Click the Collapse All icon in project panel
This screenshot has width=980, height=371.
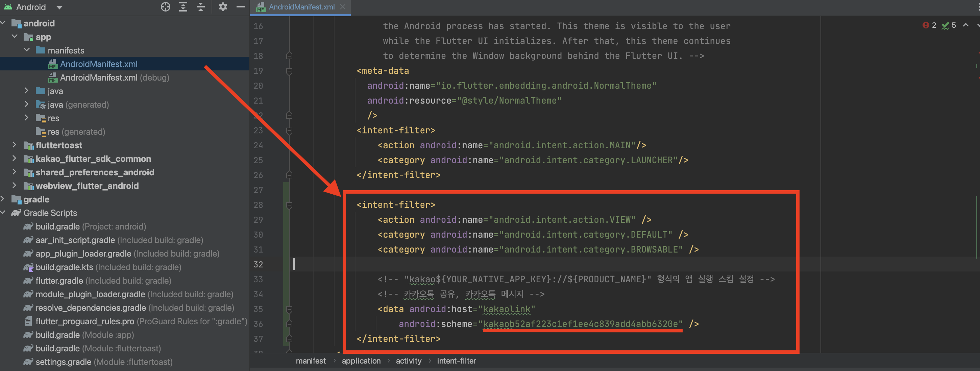pyautogui.click(x=200, y=7)
